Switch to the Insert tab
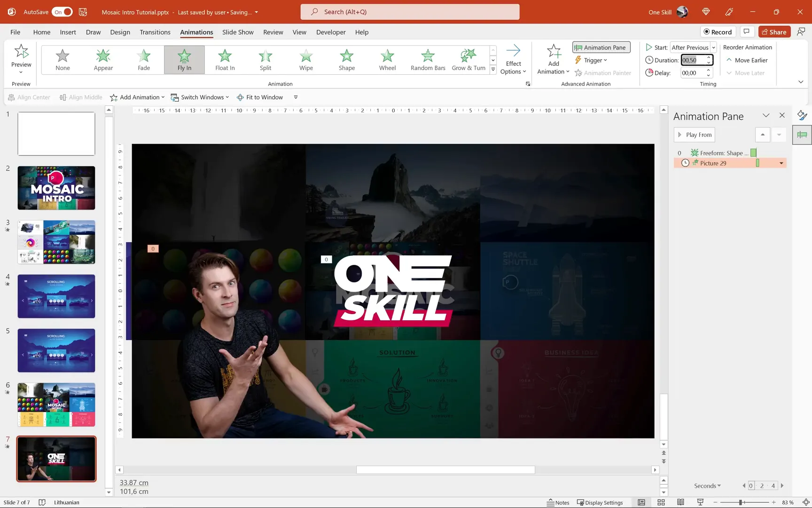 pos(68,32)
